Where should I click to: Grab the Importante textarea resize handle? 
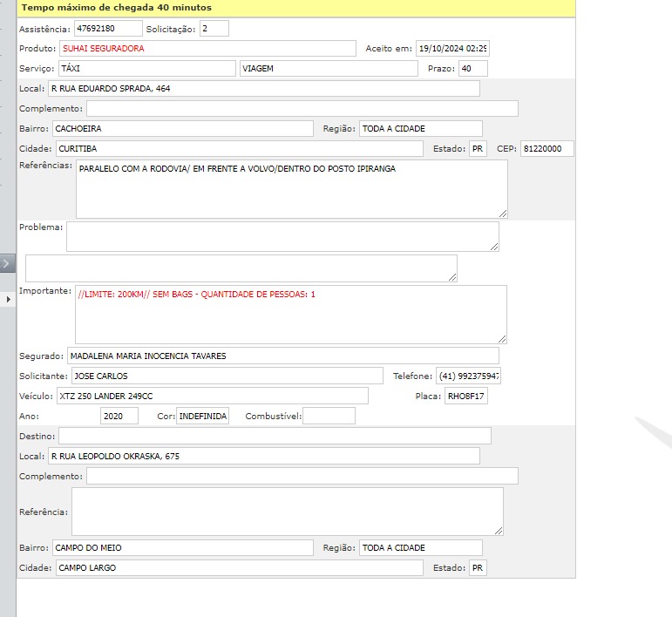tap(502, 339)
